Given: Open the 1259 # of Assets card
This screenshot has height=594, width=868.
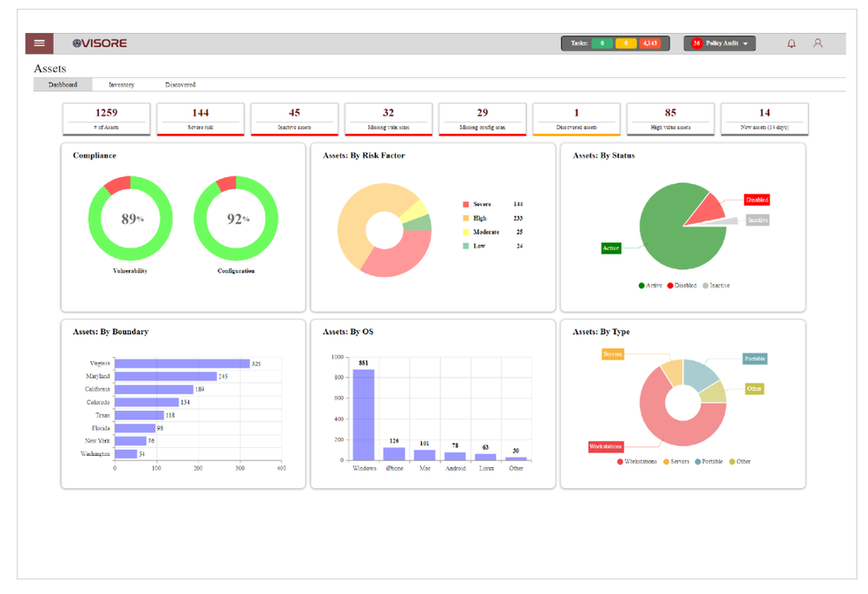Looking at the screenshot, I should click(x=106, y=119).
